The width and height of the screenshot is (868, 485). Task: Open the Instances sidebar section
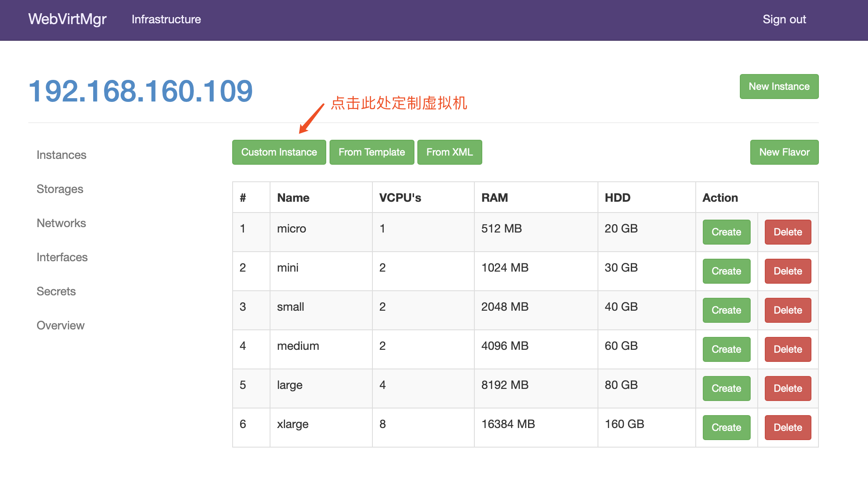coord(62,155)
